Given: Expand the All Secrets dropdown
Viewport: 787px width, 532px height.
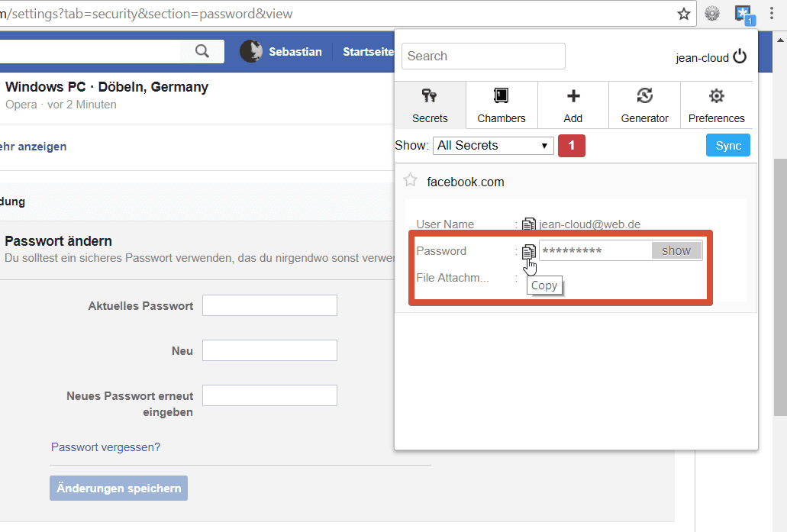Looking at the screenshot, I should 493,146.
